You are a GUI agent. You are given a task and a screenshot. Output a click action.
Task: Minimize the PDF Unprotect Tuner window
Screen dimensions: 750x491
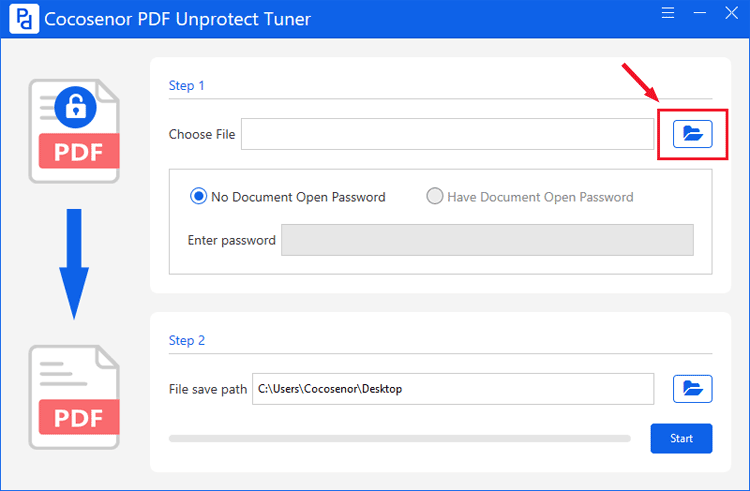coord(700,13)
